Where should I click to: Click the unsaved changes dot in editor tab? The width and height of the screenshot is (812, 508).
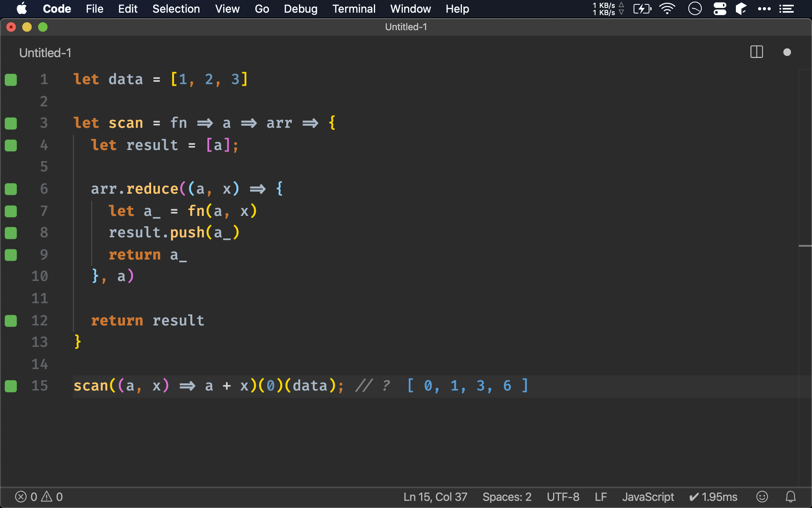click(787, 52)
